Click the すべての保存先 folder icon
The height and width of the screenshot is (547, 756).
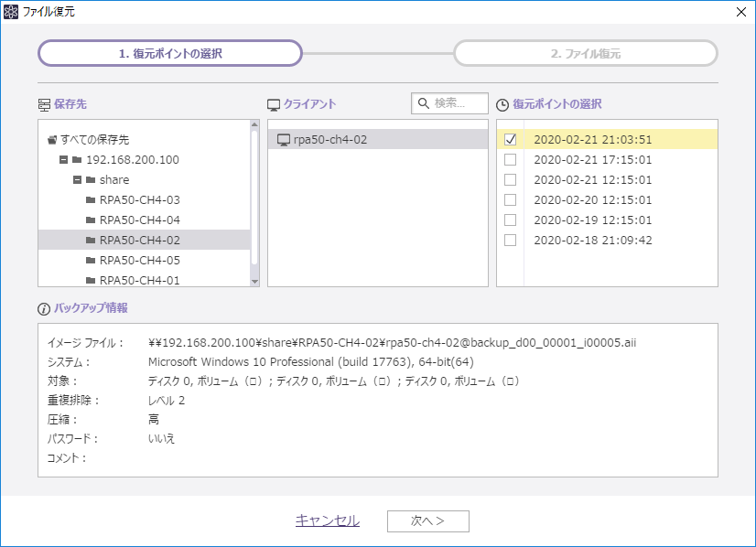[52, 140]
